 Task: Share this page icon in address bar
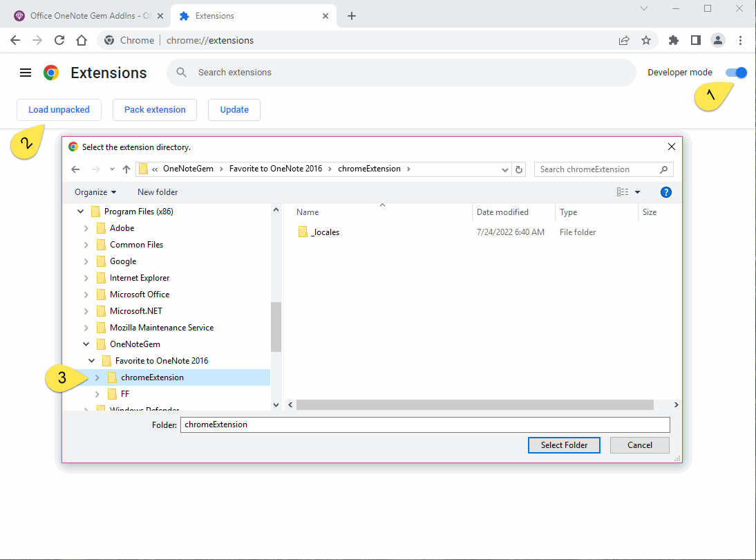[624, 41]
